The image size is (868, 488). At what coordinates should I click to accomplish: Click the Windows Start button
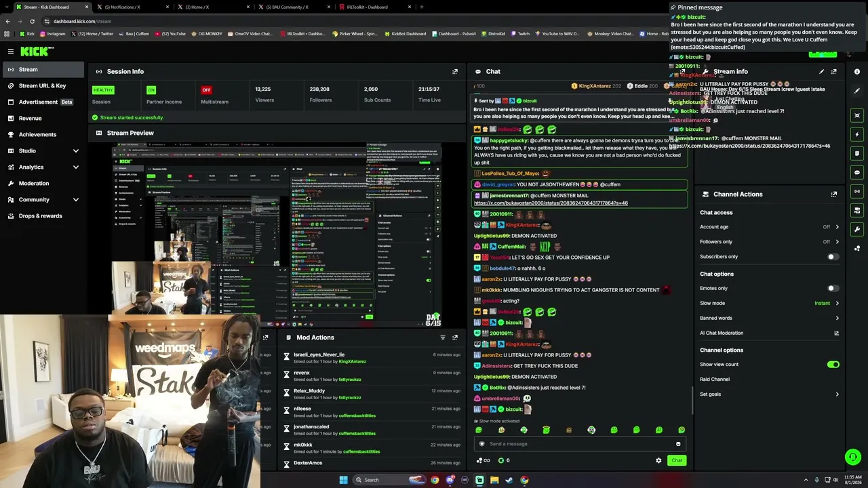344,480
